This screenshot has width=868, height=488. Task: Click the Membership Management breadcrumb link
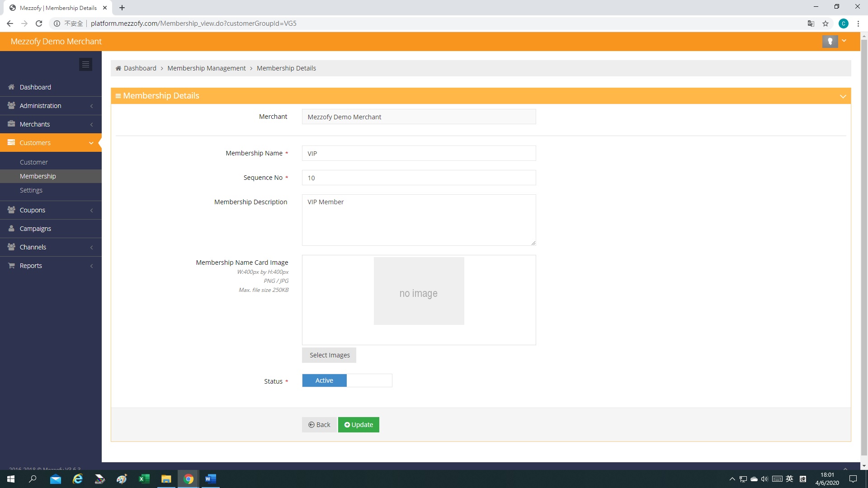click(207, 68)
